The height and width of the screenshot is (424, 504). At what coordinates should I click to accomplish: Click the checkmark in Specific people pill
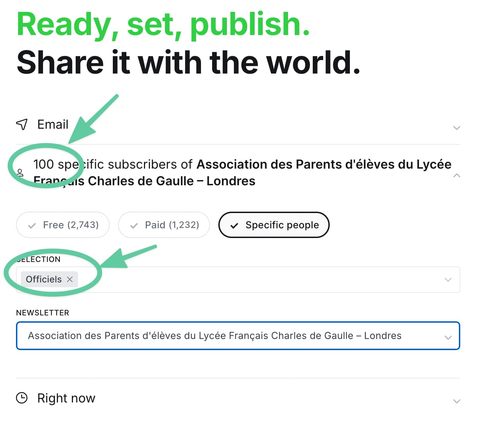click(234, 226)
